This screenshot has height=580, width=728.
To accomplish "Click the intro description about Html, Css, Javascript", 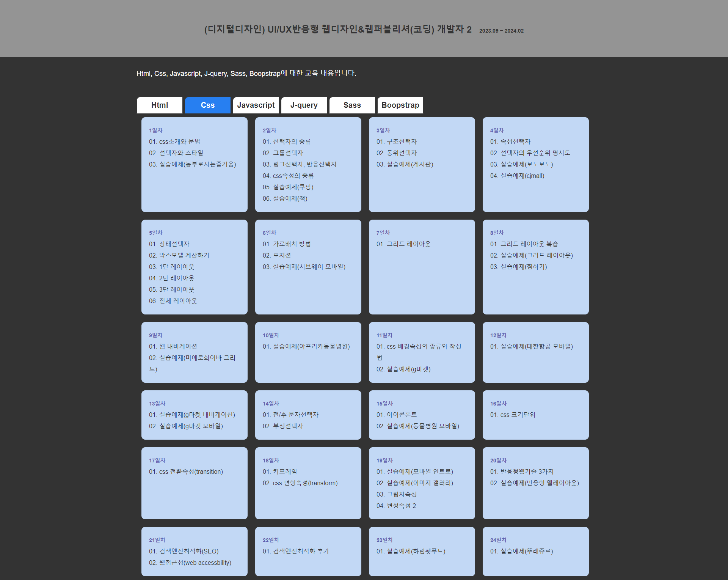I will 246,73.
